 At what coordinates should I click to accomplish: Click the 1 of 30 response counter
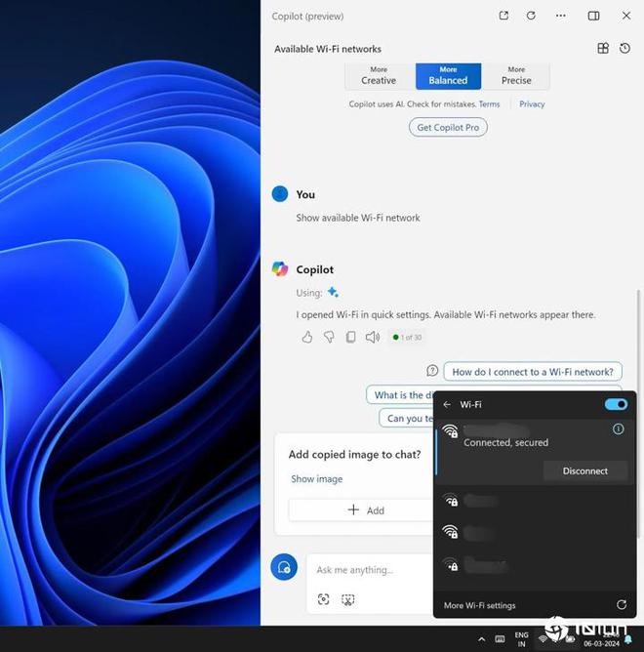click(408, 338)
